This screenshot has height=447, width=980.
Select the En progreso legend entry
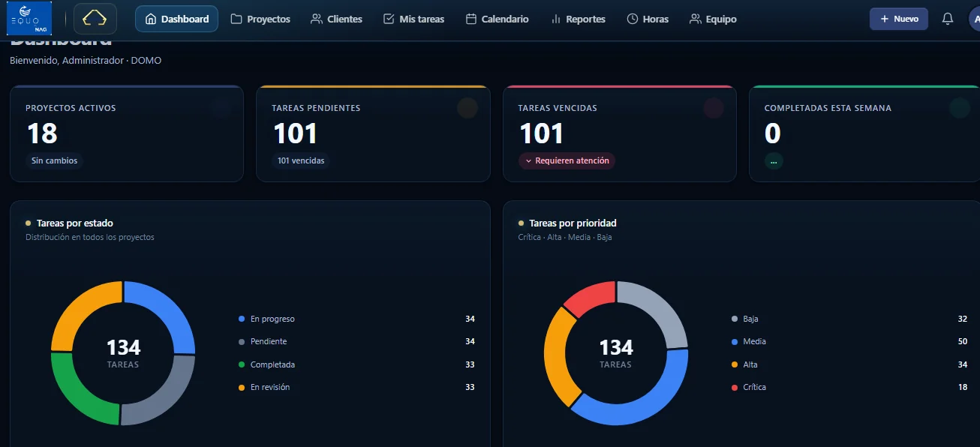356,319
